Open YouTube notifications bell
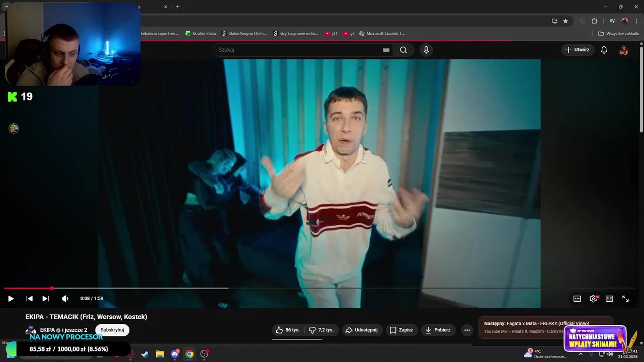 pyautogui.click(x=604, y=50)
